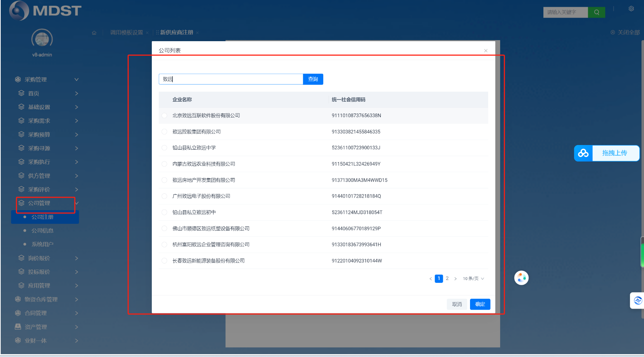Click the cloud upload 拖拽上传 icon

[583, 153]
